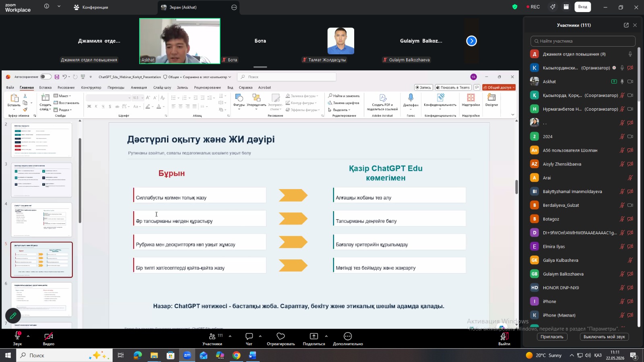Click the Пригласить button
This screenshot has width=644, height=362.
coord(552,337)
